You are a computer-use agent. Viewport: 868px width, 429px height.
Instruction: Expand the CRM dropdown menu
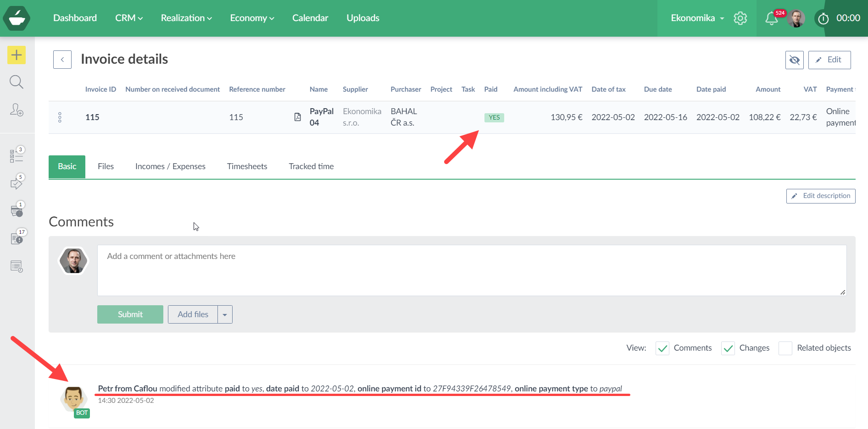coord(128,18)
